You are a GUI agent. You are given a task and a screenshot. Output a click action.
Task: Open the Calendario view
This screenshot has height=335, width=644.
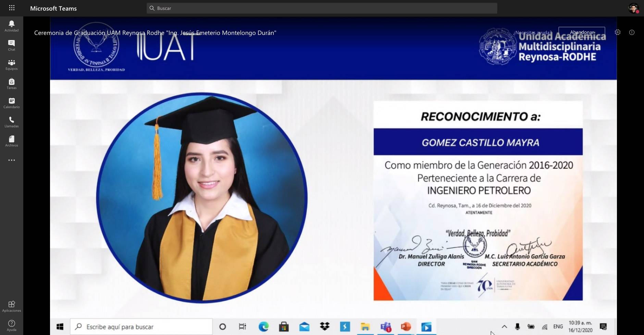click(11, 102)
